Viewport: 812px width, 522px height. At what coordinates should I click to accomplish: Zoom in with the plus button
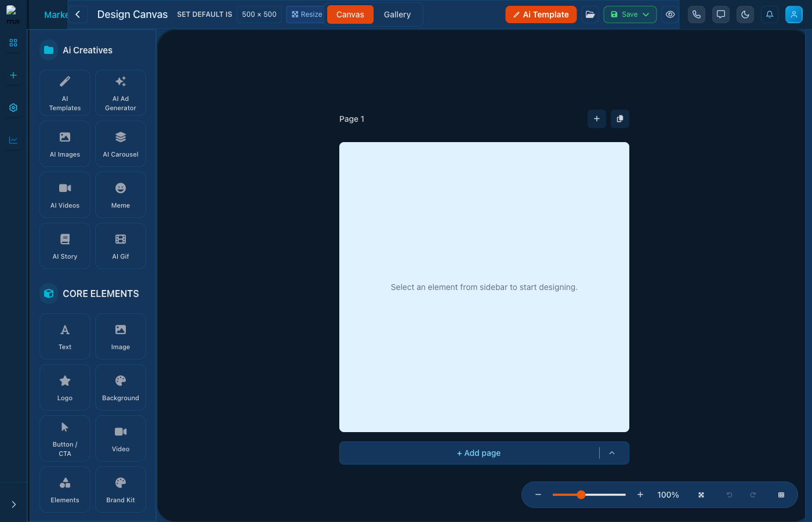[640, 495]
